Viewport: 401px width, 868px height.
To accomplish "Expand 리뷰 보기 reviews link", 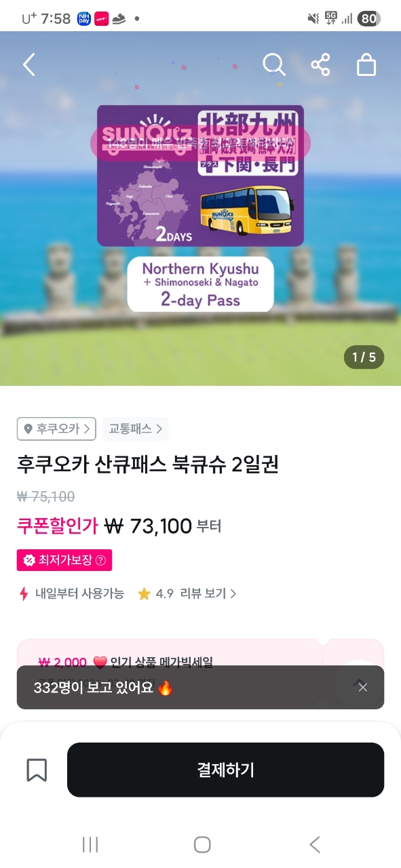I will pos(208,594).
